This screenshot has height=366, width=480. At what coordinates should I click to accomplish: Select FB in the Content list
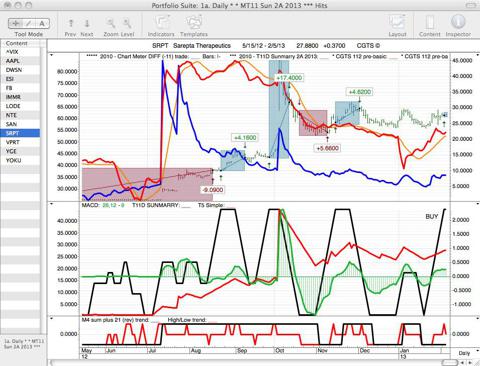click(x=20, y=88)
